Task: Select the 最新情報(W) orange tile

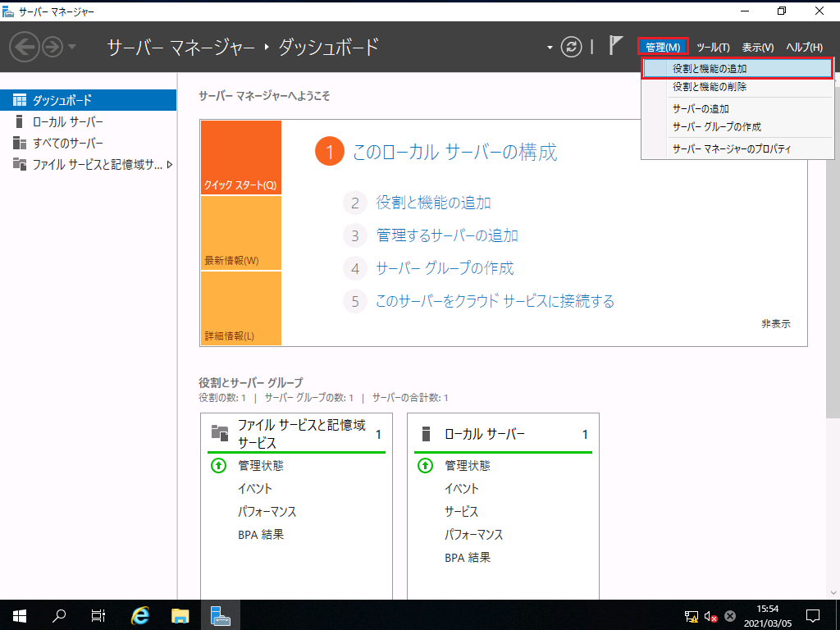Action: [240, 234]
